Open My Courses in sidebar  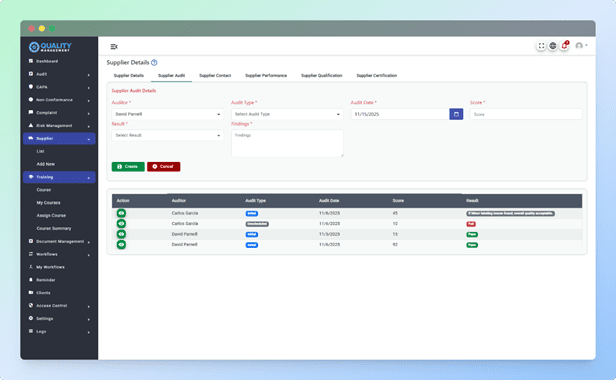(x=48, y=203)
